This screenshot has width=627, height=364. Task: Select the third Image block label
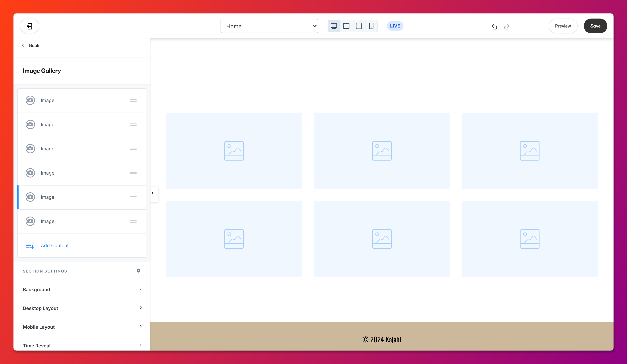47,149
